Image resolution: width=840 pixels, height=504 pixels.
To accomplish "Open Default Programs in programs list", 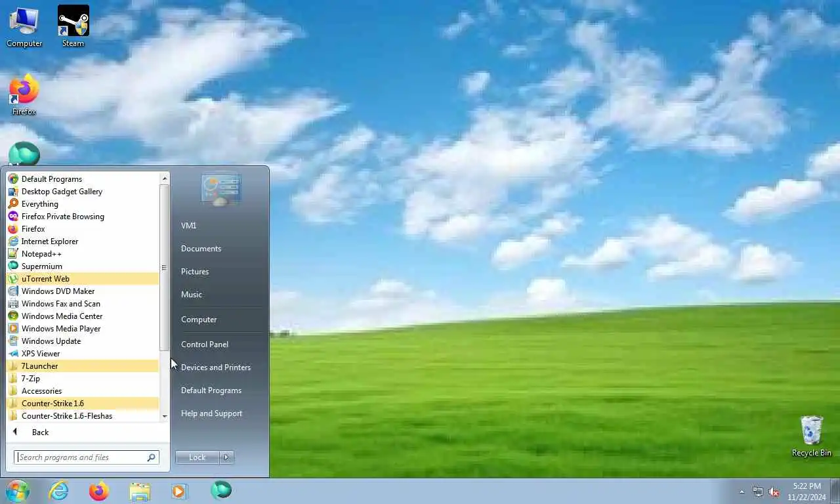I will [x=83, y=178].
